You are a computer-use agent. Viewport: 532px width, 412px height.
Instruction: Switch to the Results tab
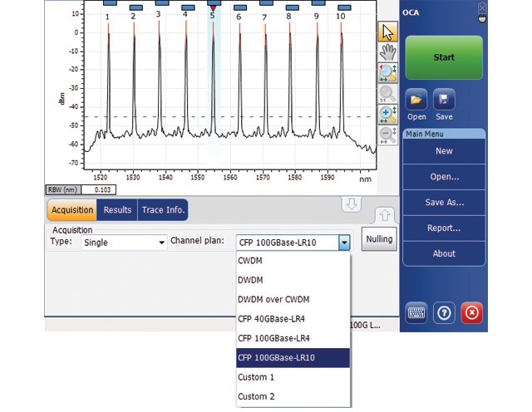click(117, 210)
